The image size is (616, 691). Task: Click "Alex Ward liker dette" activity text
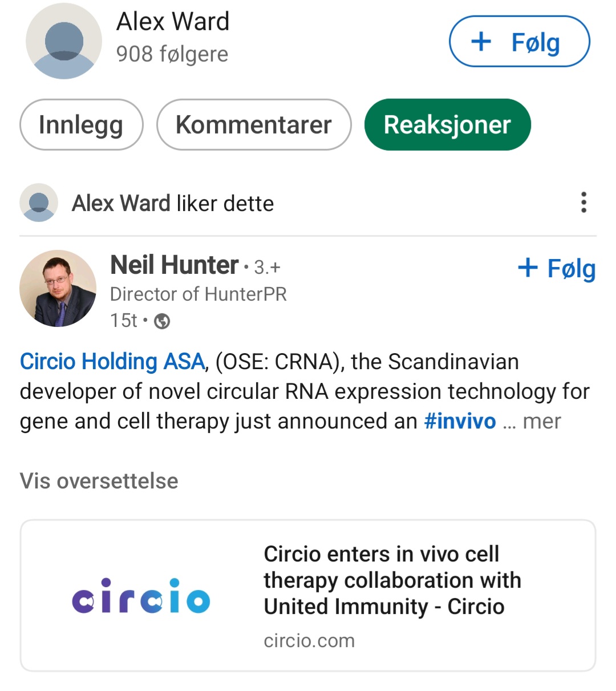[172, 203]
